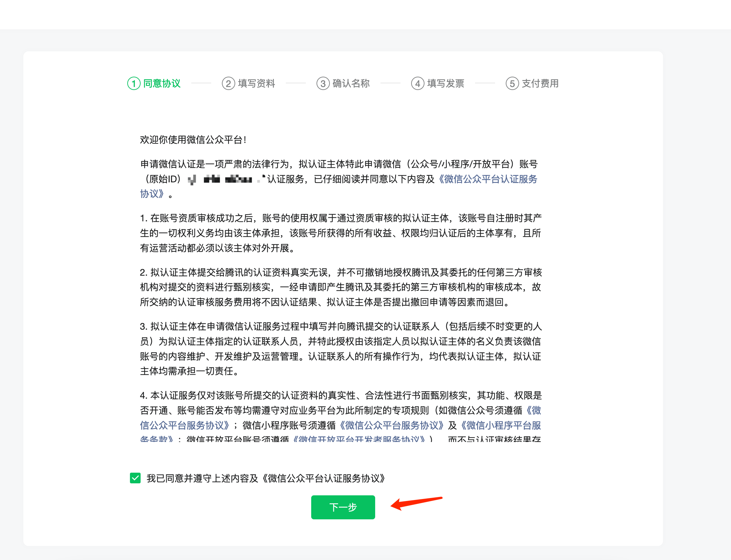
Task: Click clause 4 starting 本认证服务仅对该账号
Action: click(x=341, y=416)
